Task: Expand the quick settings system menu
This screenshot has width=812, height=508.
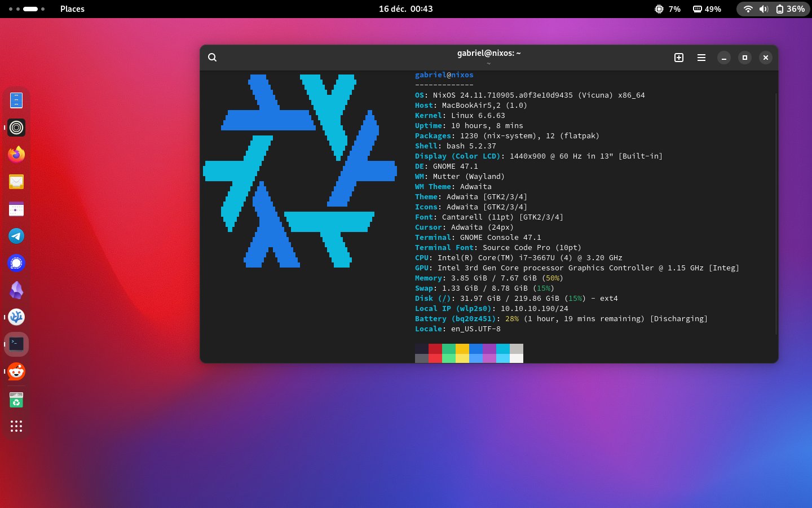Action: point(773,9)
